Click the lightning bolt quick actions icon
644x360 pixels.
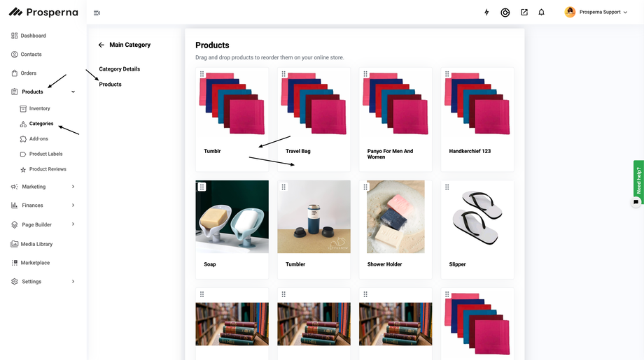pyautogui.click(x=487, y=13)
